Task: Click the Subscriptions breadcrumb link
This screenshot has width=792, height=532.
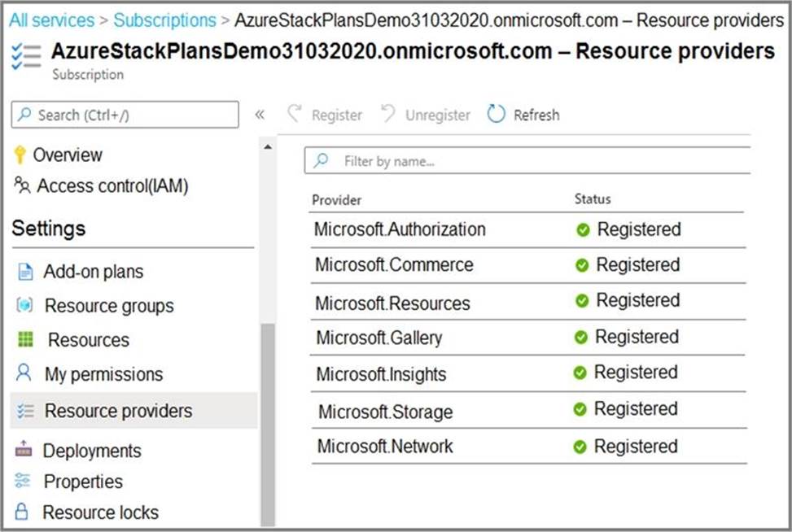Action: (164, 20)
